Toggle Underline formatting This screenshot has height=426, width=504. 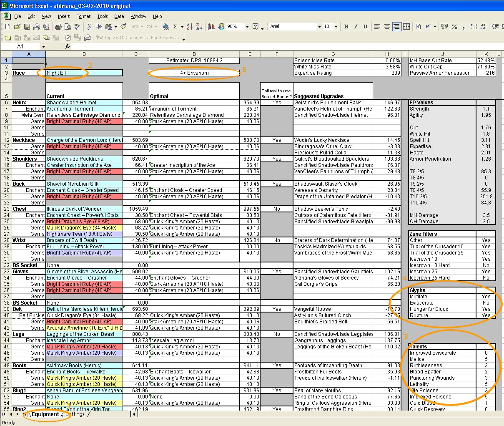[x=365, y=27]
